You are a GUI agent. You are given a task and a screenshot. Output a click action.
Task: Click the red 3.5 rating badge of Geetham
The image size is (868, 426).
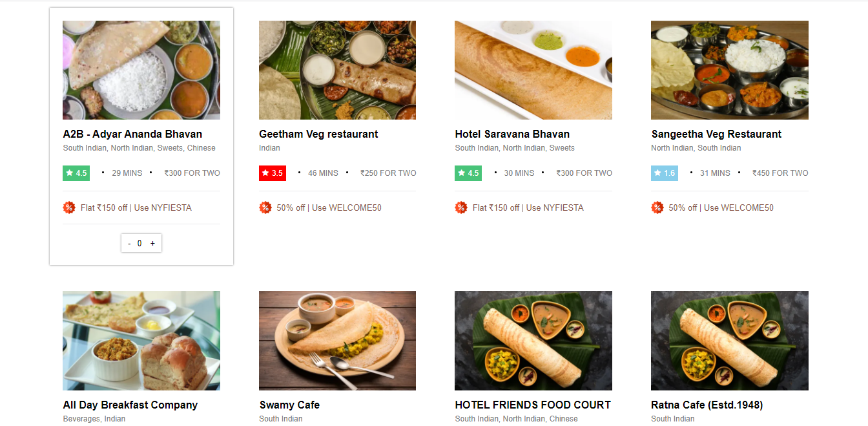pos(273,173)
